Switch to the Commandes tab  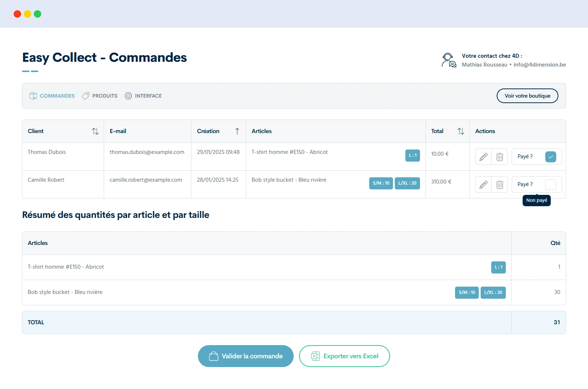pos(52,96)
